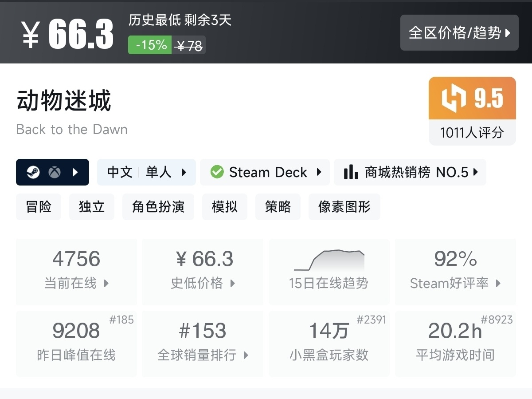
Task: Click the Heybox logo on score badge
Action: tap(454, 98)
